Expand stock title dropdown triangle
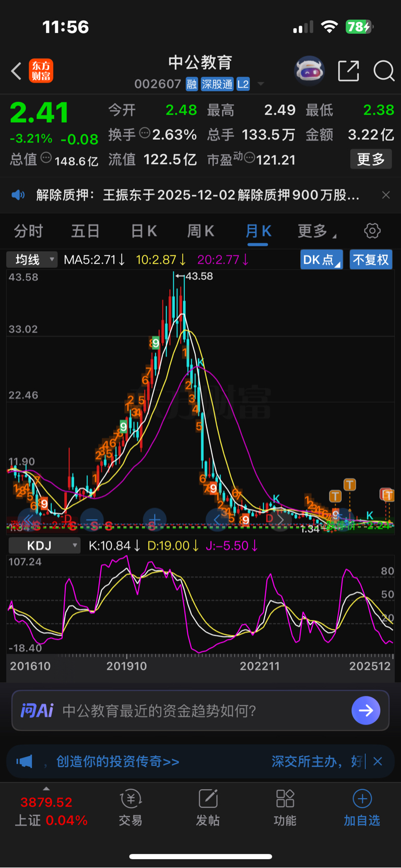The height and width of the screenshot is (868, 401). [261, 84]
